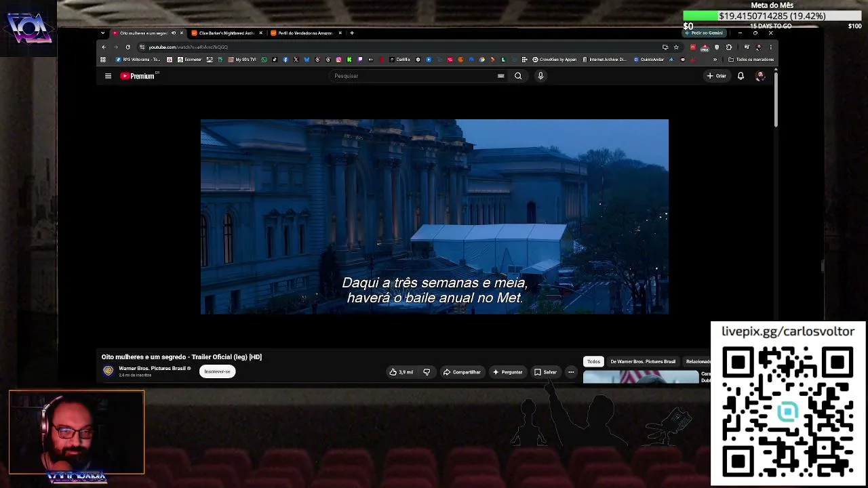Open the recommended video thumbnail in sidebar
Screen dimensions: 868x488
pos(640,377)
